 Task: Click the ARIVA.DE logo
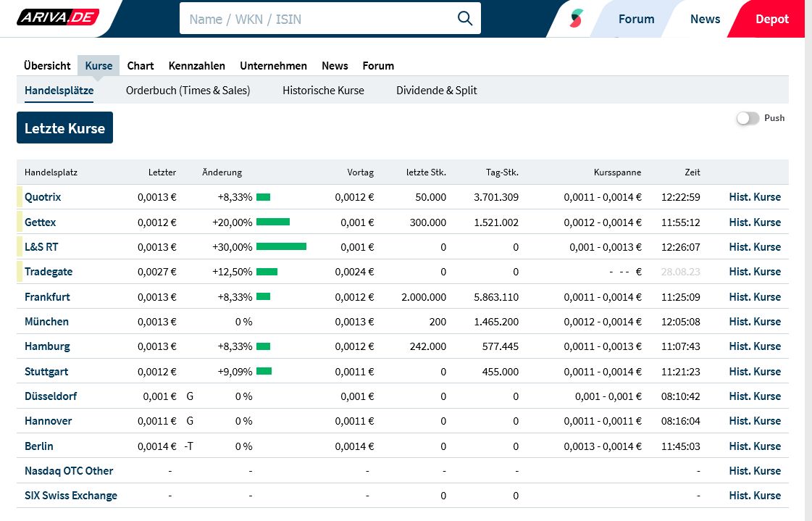[58, 17]
